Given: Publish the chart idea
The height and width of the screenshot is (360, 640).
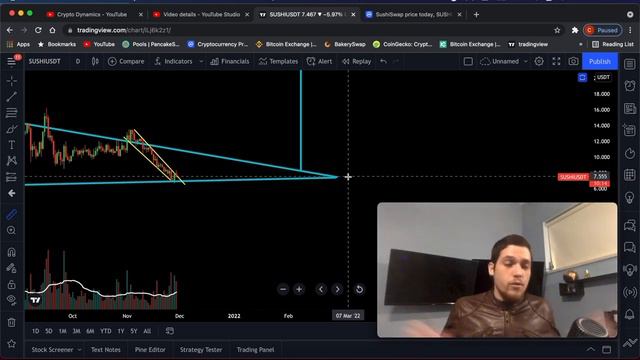Looking at the screenshot, I should click(x=600, y=61).
